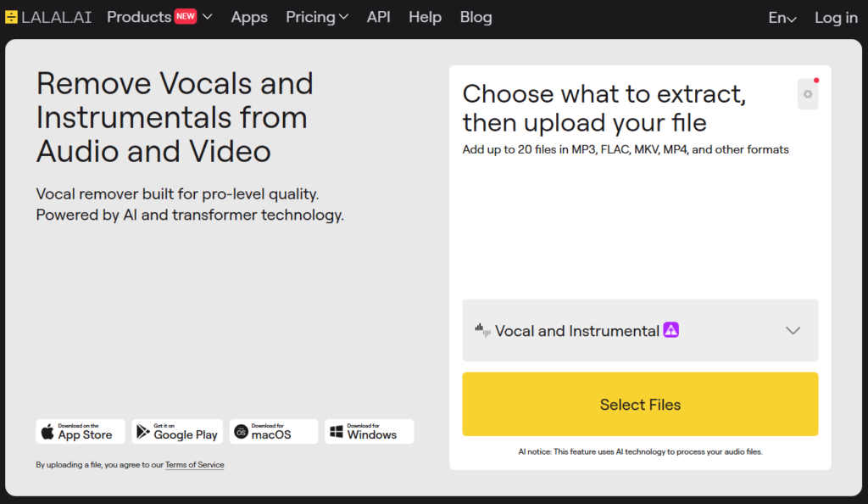This screenshot has height=504, width=868.
Task: Download for macOS
Action: pyautogui.click(x=274, y=431)
